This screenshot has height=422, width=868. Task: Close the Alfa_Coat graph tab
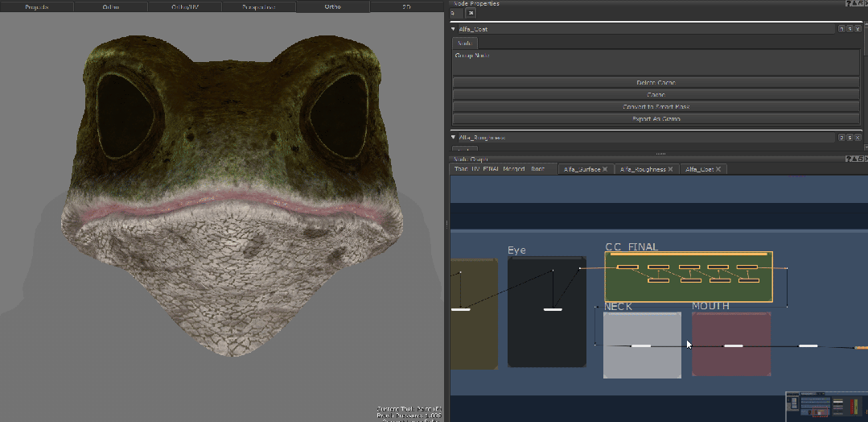(718, 170)
